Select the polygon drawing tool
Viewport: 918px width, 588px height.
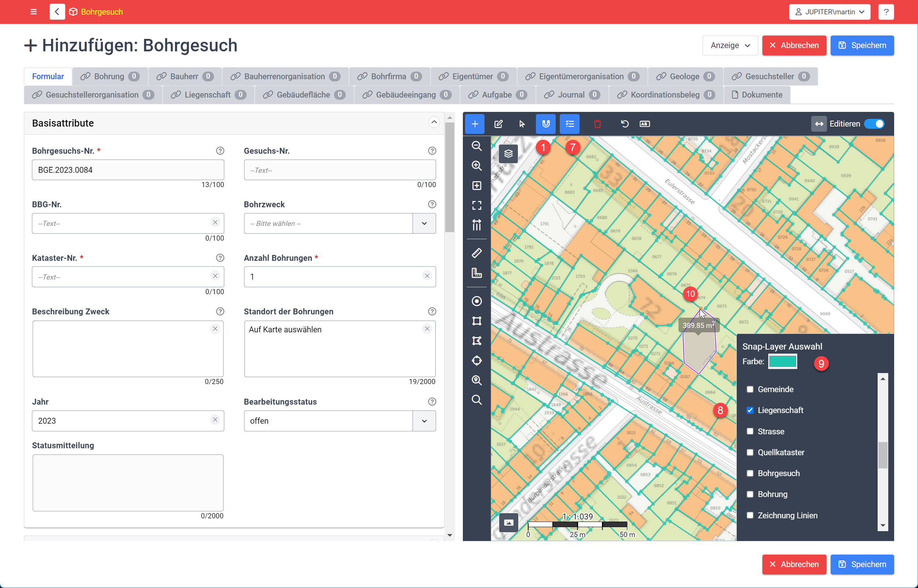[476, 340]
